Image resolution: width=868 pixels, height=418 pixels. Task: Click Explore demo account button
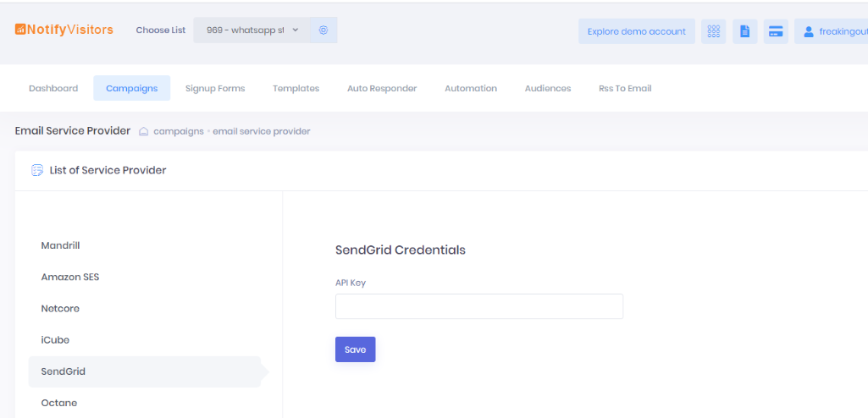(x=637, y=31)
